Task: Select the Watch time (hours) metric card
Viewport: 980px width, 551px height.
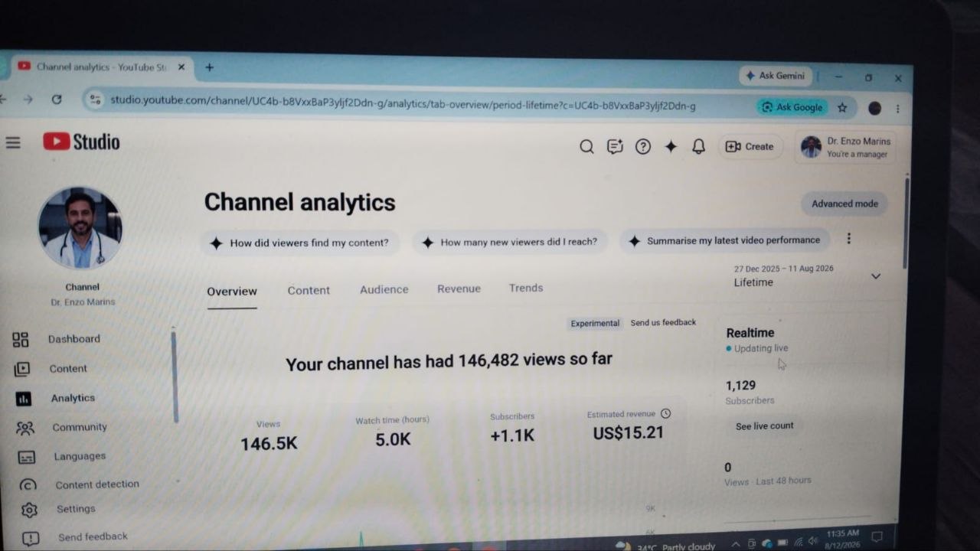Action: [393, 432]
